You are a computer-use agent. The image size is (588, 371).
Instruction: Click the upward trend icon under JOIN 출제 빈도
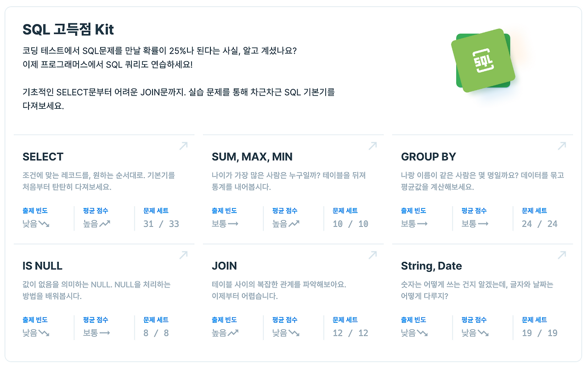[233, 333]
